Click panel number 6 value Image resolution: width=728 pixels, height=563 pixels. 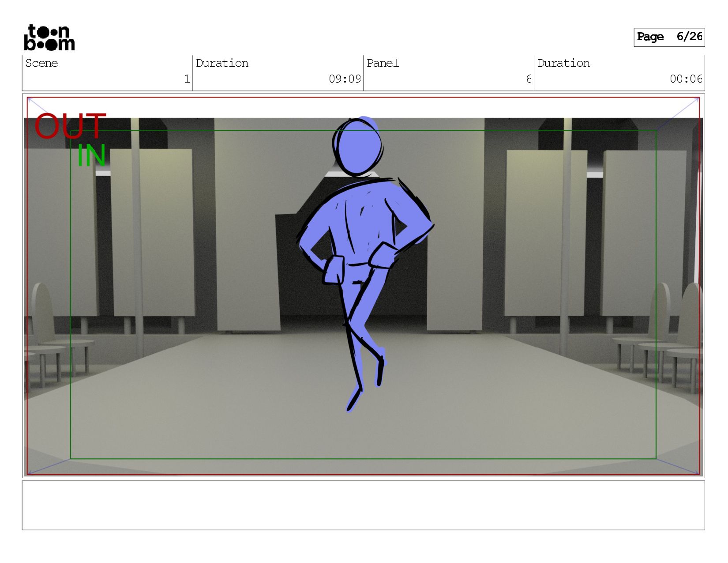[x=529, y=79]
